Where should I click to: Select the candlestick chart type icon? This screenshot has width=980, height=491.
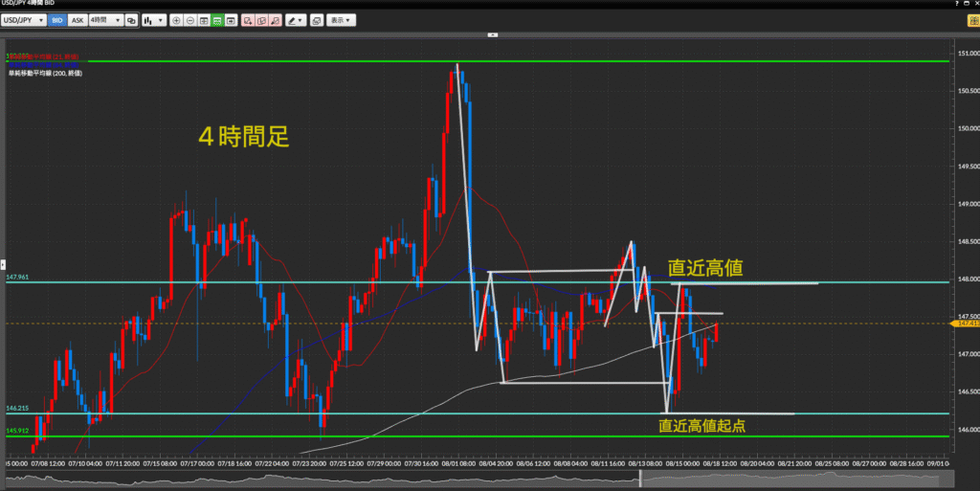148,21
